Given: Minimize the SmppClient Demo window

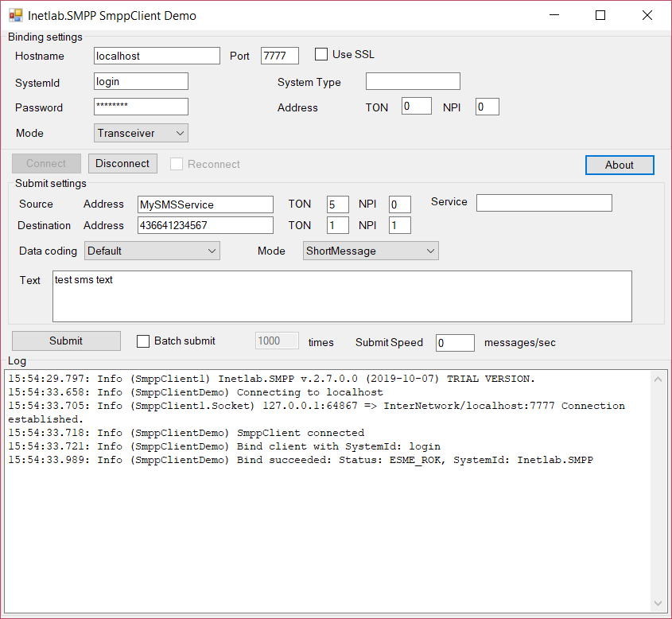Looking at the screenshot, I should 554,15.
